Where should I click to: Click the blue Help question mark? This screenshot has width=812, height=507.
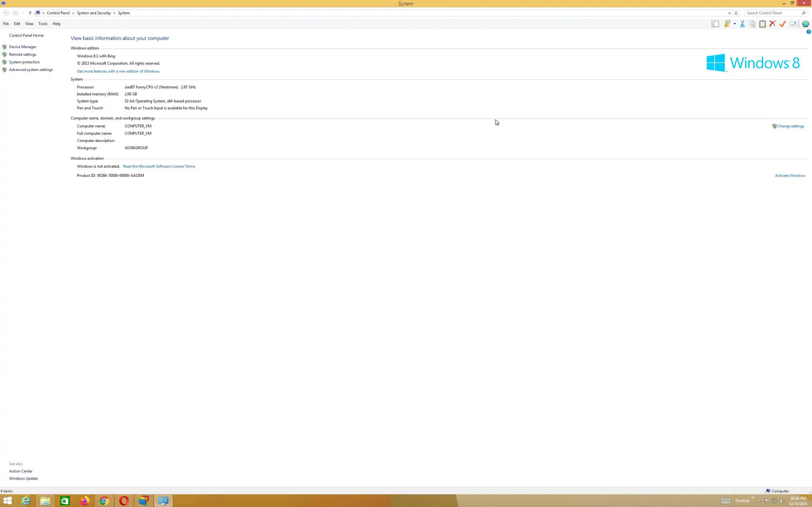(808, 32)
